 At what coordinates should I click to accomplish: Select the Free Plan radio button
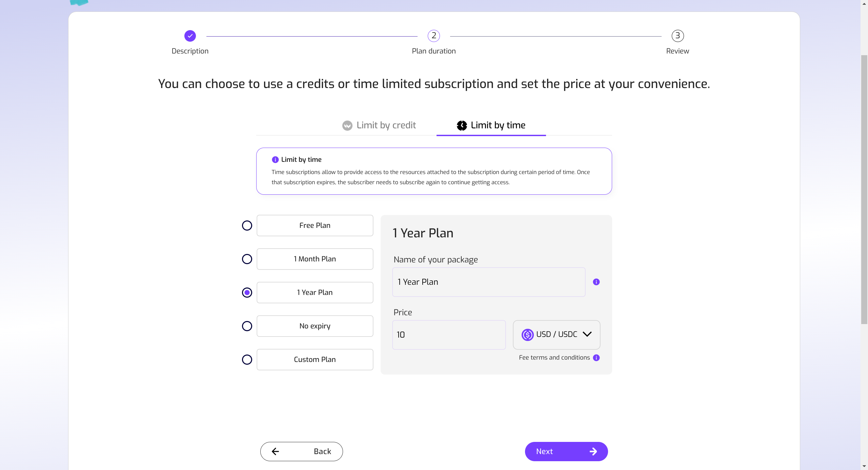click(247, 226)
